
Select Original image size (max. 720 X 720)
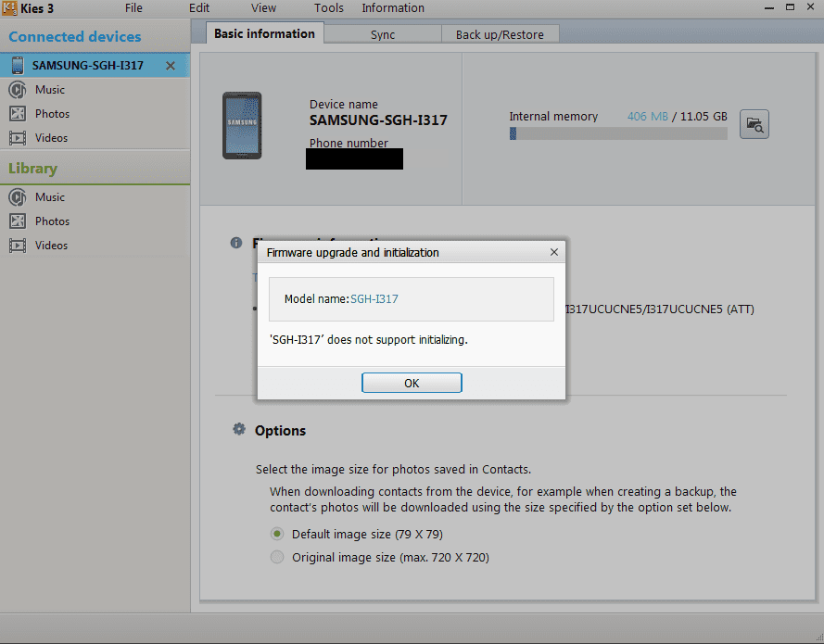coord(277,557)
